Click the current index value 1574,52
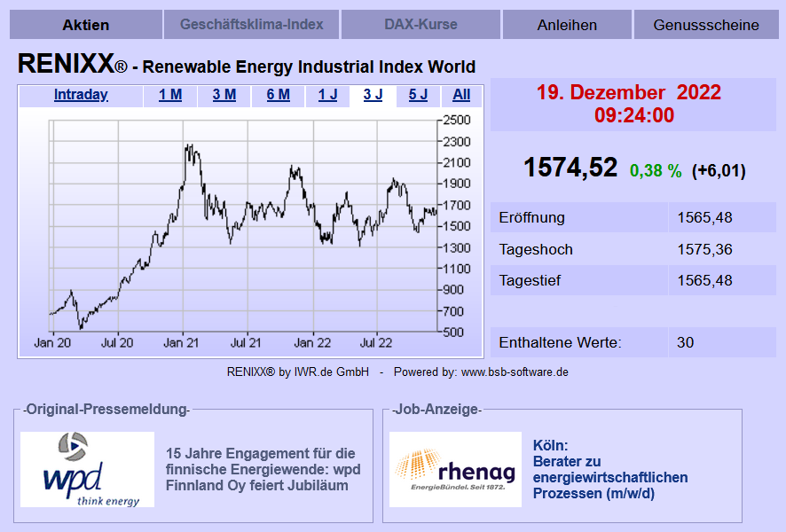Screen dimensions: 786x532 pyautogui.click(x=570, y=167)
